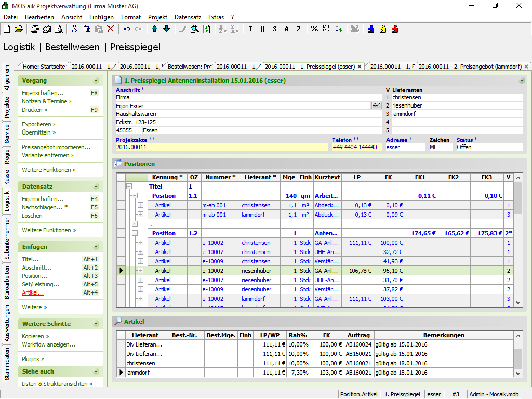Select the Auswertungen vertical tab
Image resolution: width=532 pixels, height=399 pixels.
(x=7, y=323)
